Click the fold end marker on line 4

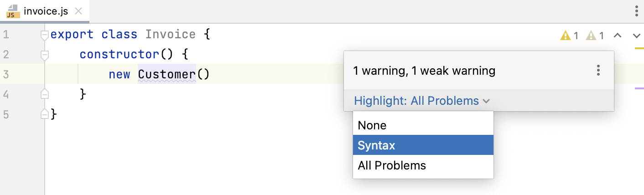[44, 94]
